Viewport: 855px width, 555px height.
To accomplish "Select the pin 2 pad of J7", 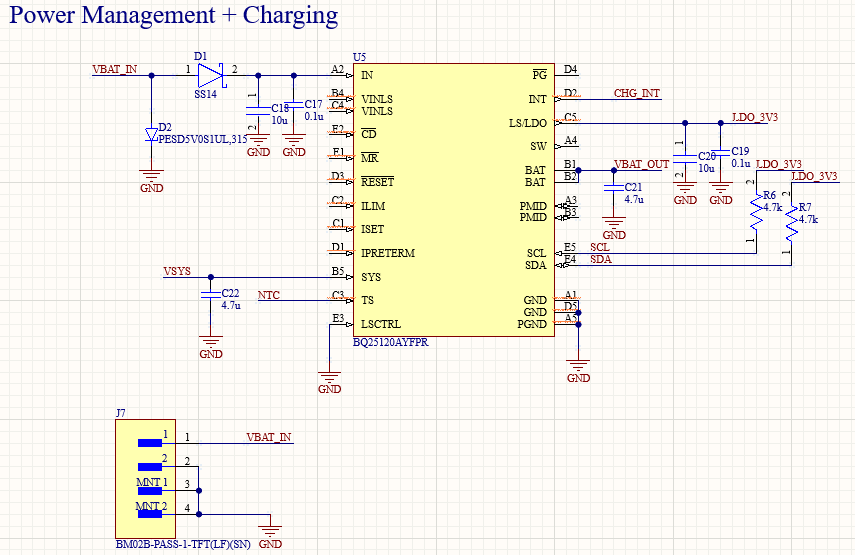I will (150, 467).
